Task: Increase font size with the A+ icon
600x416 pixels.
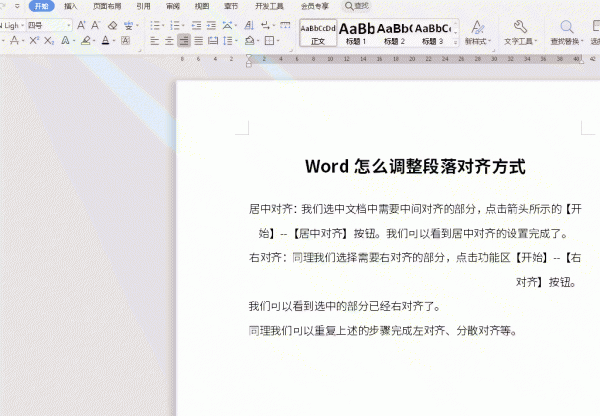Action: pyautogui.click(x=81, y=26)
